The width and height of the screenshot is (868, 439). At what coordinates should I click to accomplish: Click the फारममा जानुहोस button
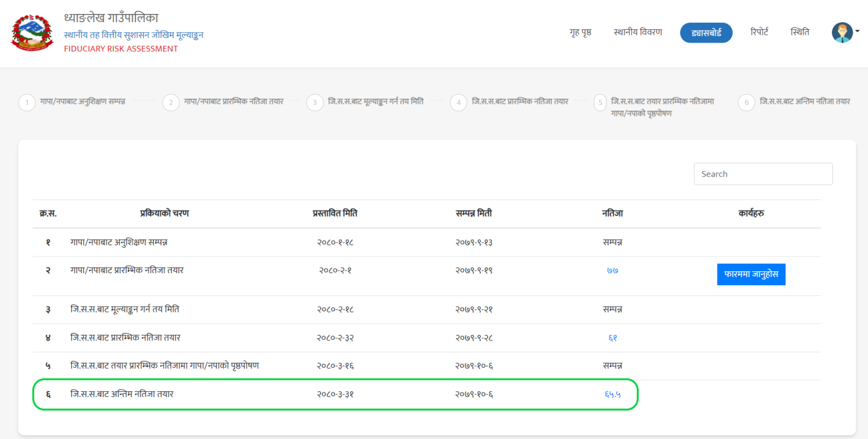tap(751, 274)
